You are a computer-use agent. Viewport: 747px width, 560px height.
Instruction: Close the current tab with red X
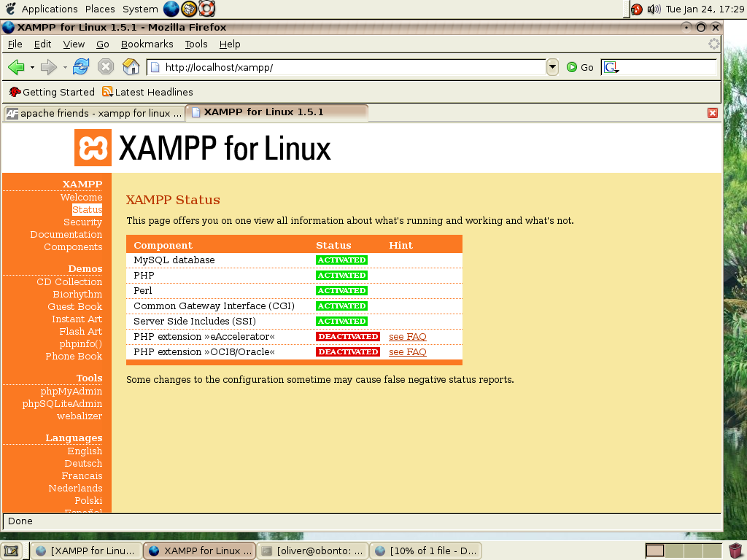tap(713, 113)
